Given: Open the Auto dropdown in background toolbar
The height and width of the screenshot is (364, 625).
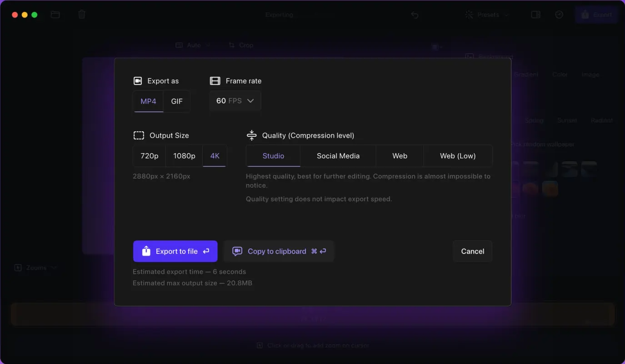Looking at the screenshot, I should click(193, 45).
